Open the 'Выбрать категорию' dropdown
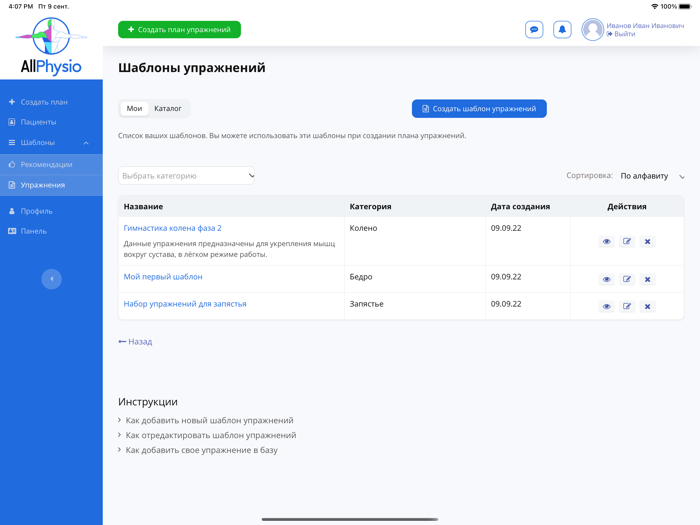 click(186, 176)
